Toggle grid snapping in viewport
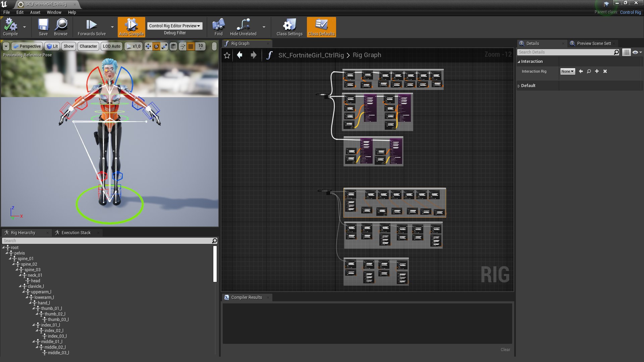This screenshot has height=362, width=644. pos(191,46)
